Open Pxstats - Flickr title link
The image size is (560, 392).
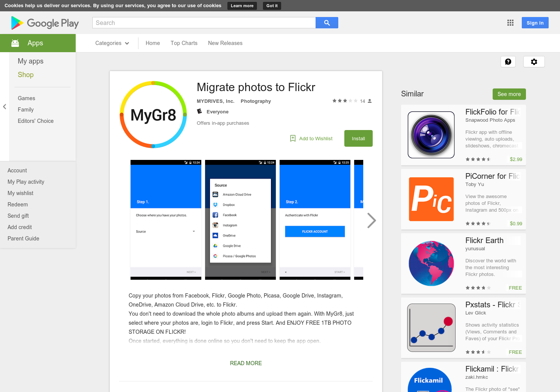click(x=493, y=305)
